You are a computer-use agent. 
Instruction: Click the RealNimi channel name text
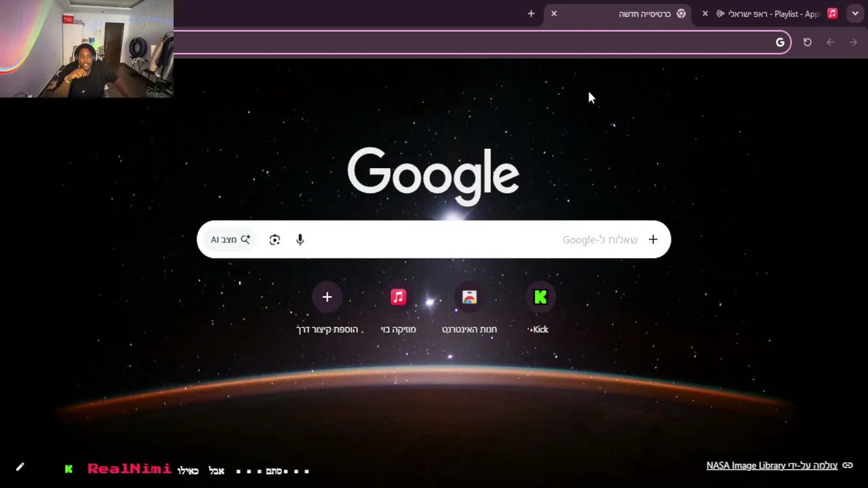pyautogui.click(x=129, y=469)
